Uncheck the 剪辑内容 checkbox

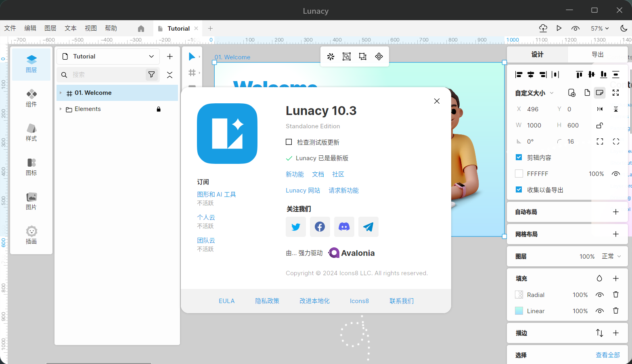pos(519,157)
